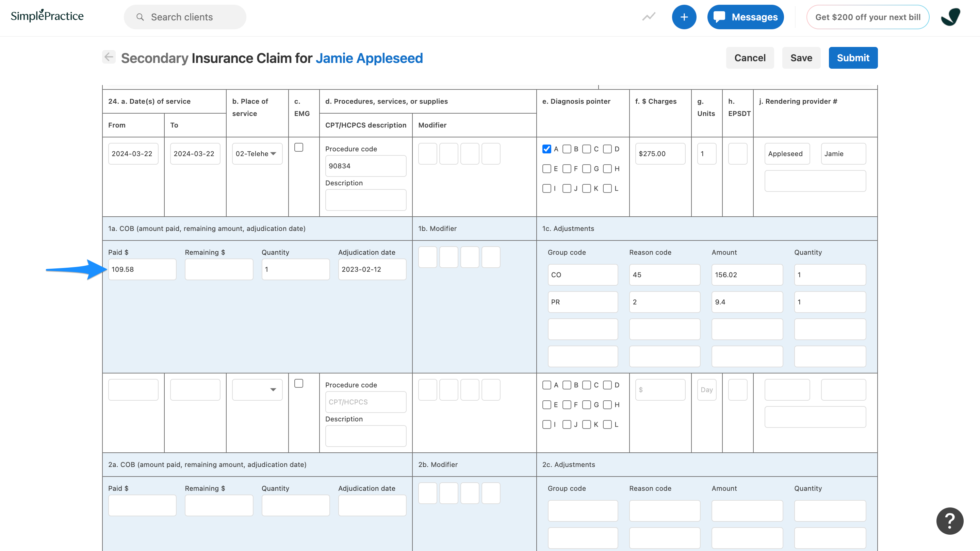This screenshot has width=980, height=551.
Task: Open the account leaf avatar menu
Action: click(x=950, y=17)
